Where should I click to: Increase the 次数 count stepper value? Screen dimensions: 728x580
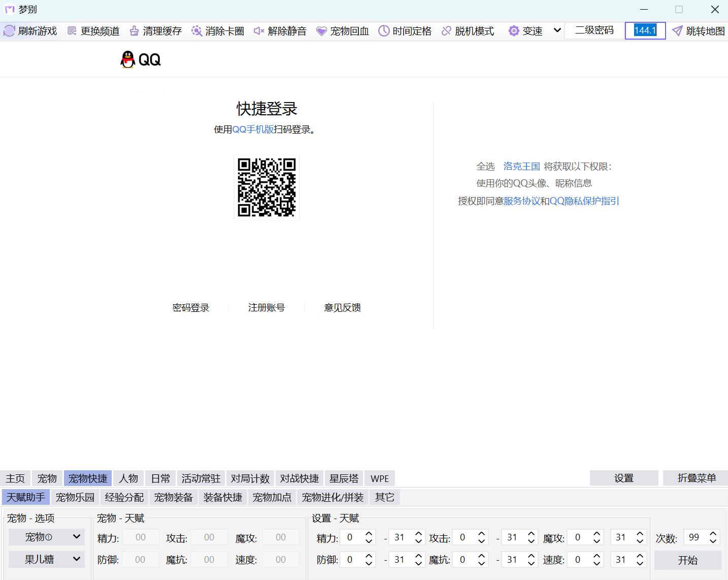click(713, 534)
